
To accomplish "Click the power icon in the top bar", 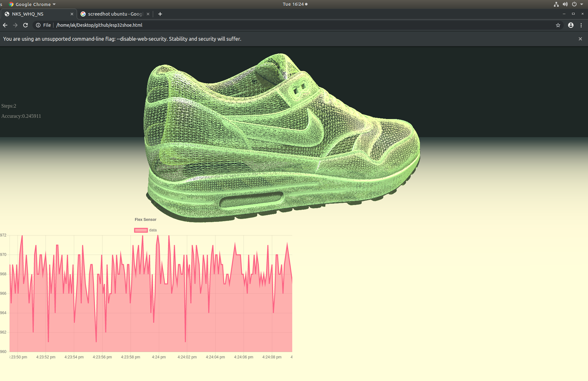I will point(575,4).
